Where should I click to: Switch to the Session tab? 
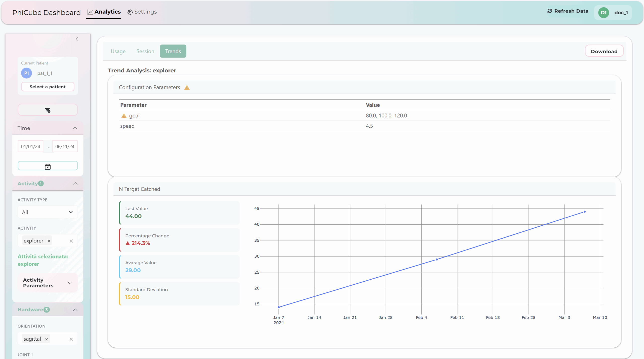pos(145,51)
